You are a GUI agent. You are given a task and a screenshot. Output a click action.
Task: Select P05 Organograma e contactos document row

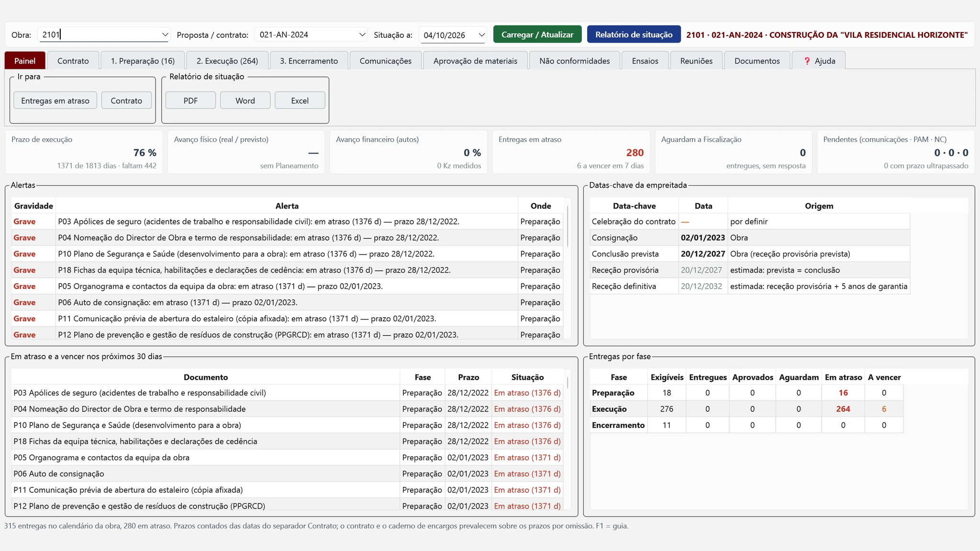(287, 458)
